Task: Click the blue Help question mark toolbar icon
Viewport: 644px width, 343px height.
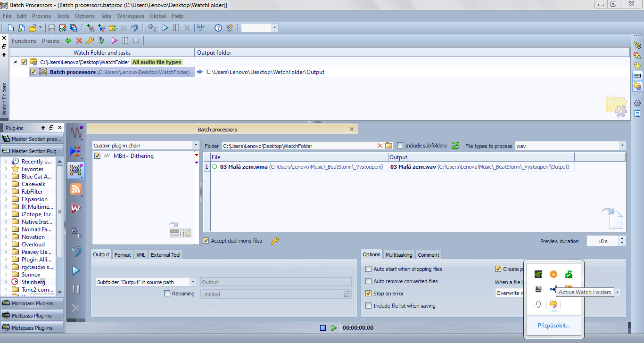Action: [x=218, y=28]
